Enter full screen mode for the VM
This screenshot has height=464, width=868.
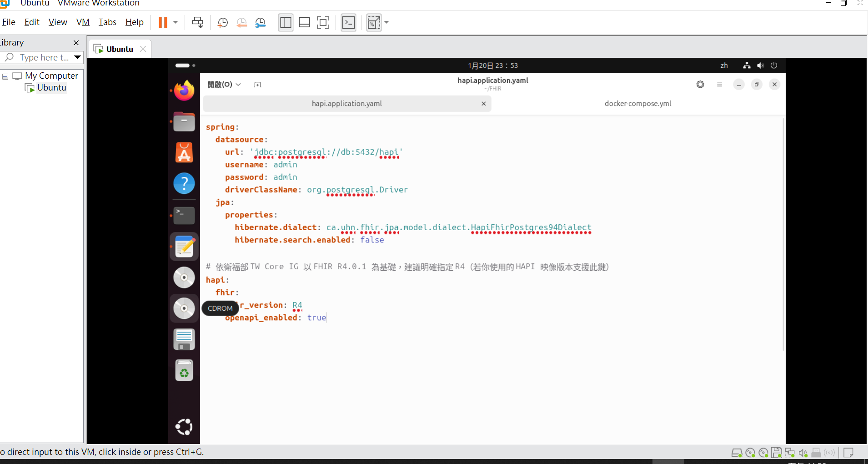pos(323,22)
